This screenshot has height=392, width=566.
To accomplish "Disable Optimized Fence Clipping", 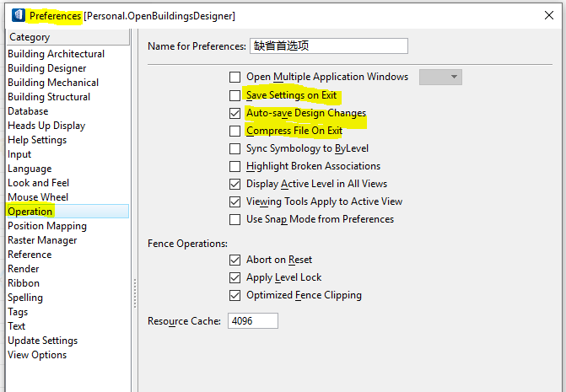I will (235, 295).
